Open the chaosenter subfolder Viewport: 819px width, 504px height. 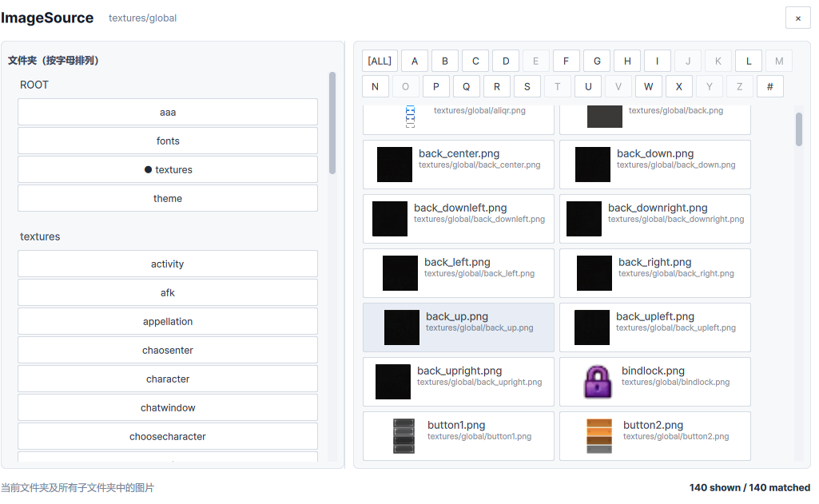click(168, 350)
